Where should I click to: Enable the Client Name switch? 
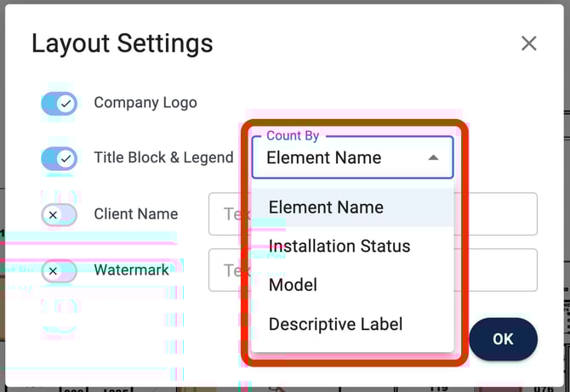(59, 215)
